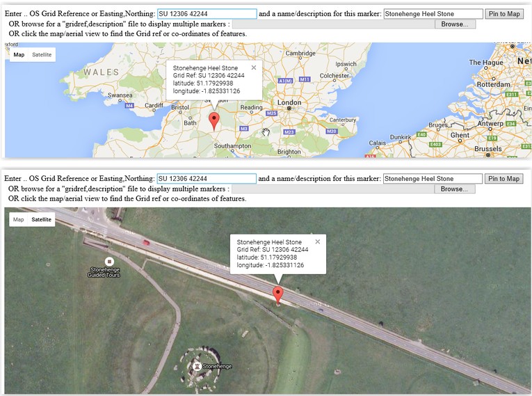This screenshot has height=396, width=532.
Task: Click the M4 motorway shield near Swansea
Action: (x=129, y=106)
